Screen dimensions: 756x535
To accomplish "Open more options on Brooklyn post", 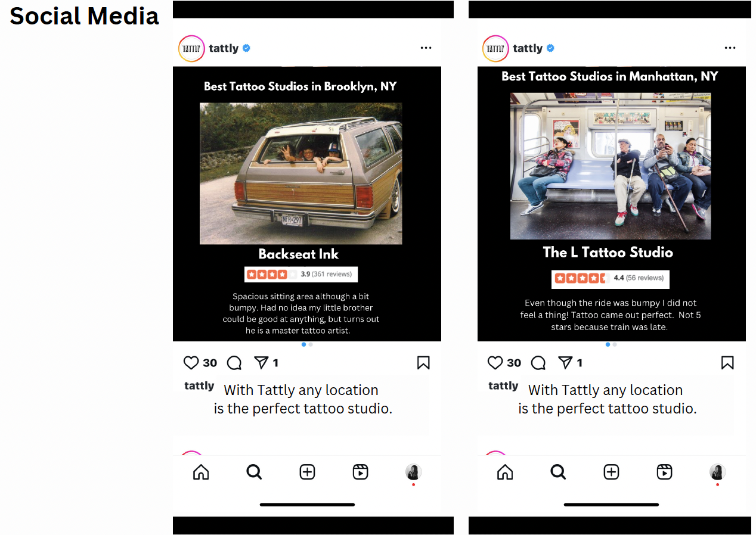I will click(x=426, y=48).
